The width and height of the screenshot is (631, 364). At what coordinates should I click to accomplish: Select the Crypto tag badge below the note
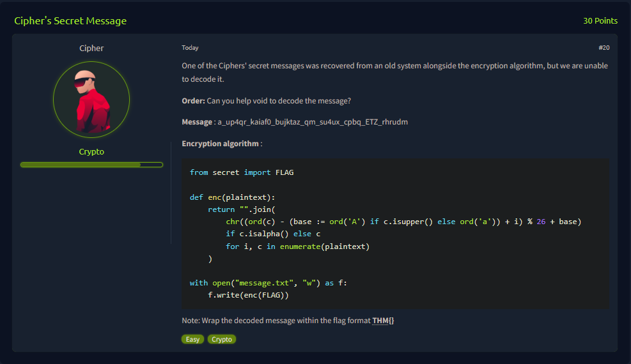pos(222,339)
